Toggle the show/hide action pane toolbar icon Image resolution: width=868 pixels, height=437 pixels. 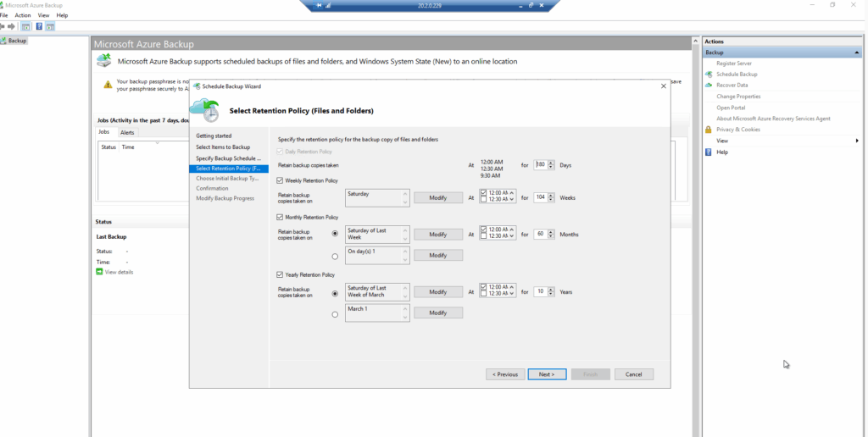click(50, 26)
